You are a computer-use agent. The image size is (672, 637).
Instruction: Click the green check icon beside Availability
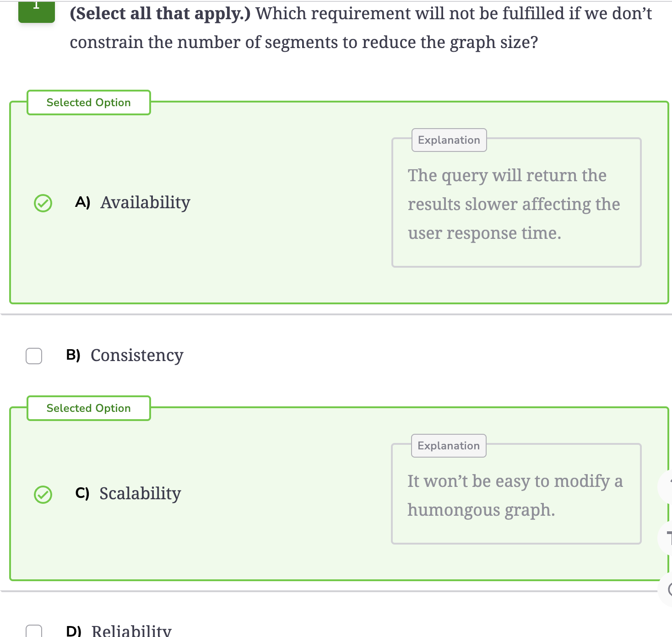(43, 203)
